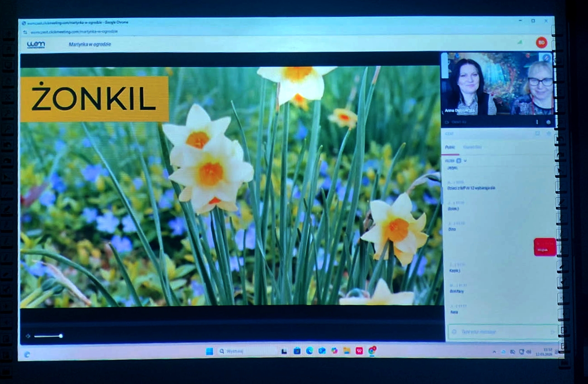Click the 'Type your message' input field

[x=499, y=332]
